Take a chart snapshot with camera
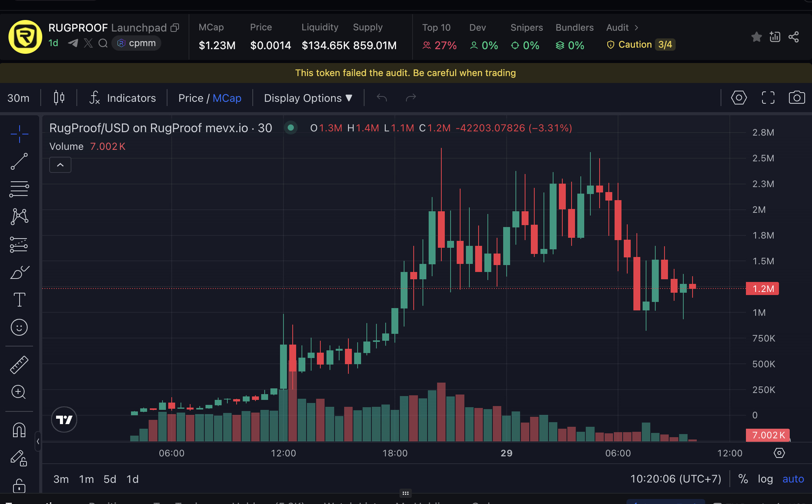Image resolution: width=812 pixels, height=504 pixels. [797, 98]
